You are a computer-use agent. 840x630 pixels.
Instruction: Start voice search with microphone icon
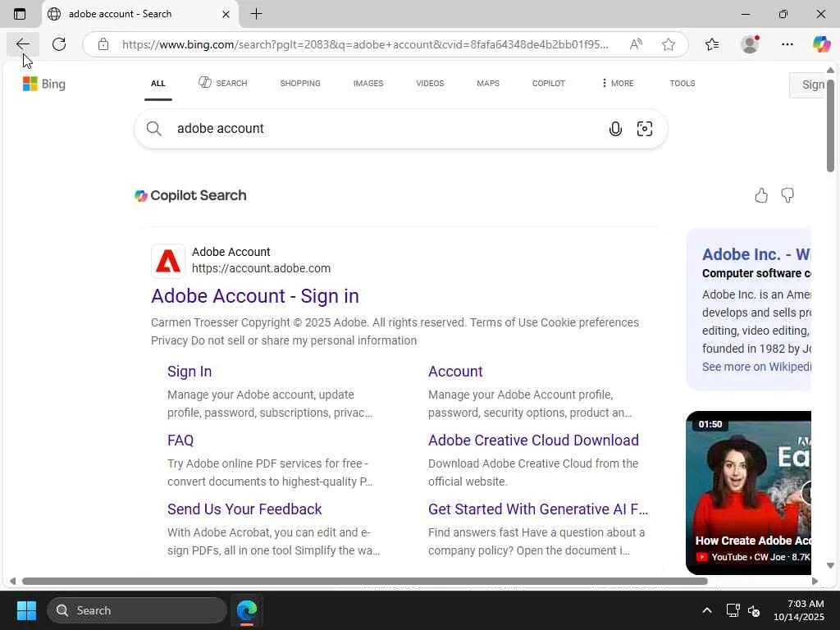pyautogui.click(x=615, y=129)
